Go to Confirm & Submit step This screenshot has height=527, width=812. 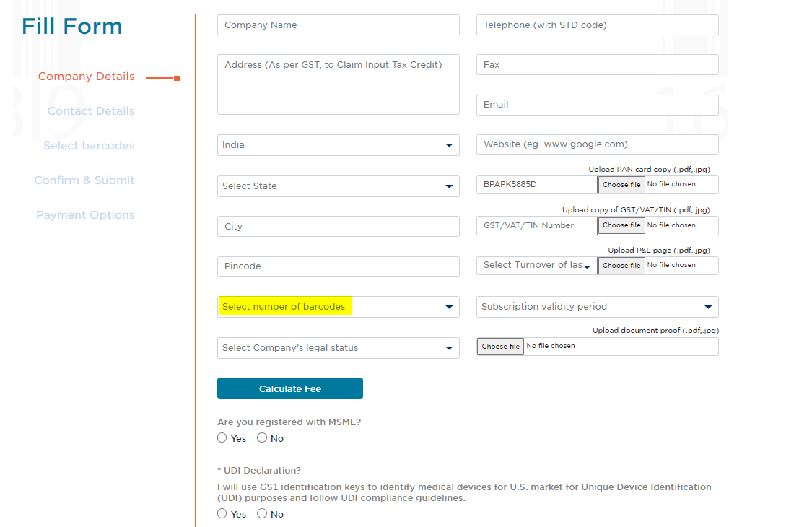84,180
